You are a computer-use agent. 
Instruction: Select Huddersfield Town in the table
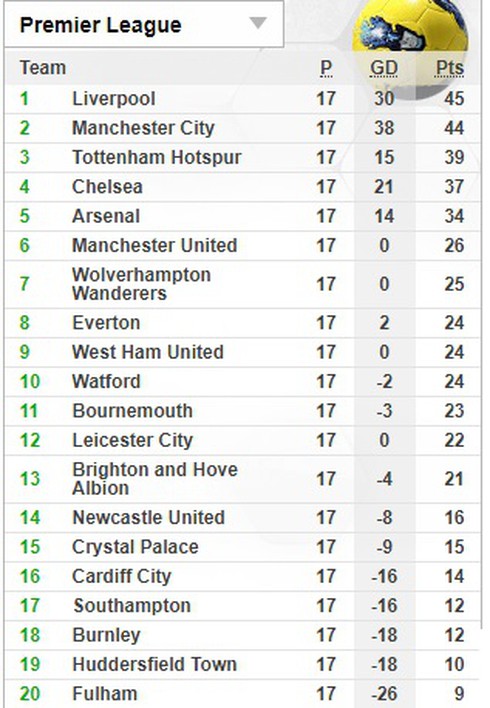click(x=154, y=664)
